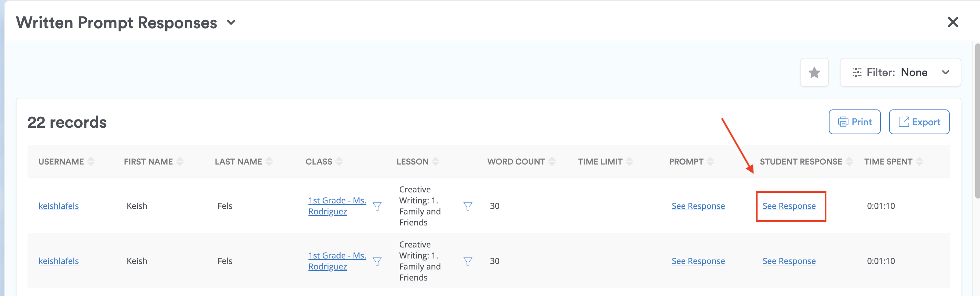Open first row student See Response link

[x=789, y=206]
